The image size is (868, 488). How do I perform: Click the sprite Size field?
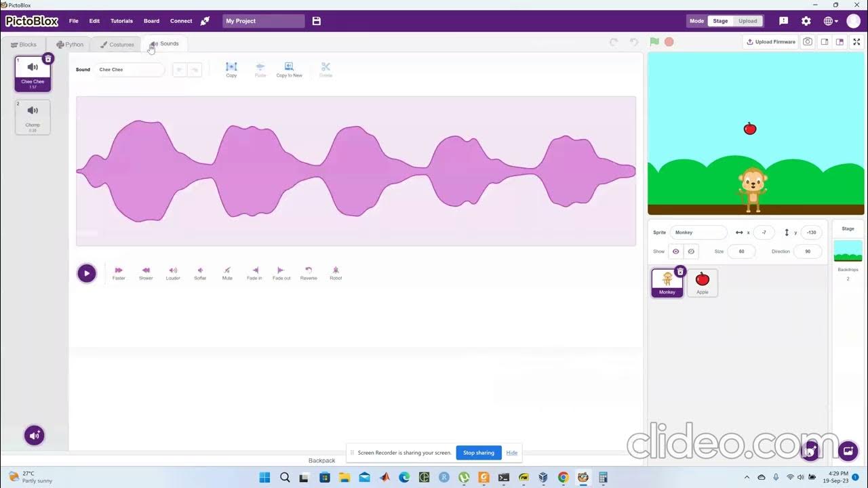[x=741, y=251]
